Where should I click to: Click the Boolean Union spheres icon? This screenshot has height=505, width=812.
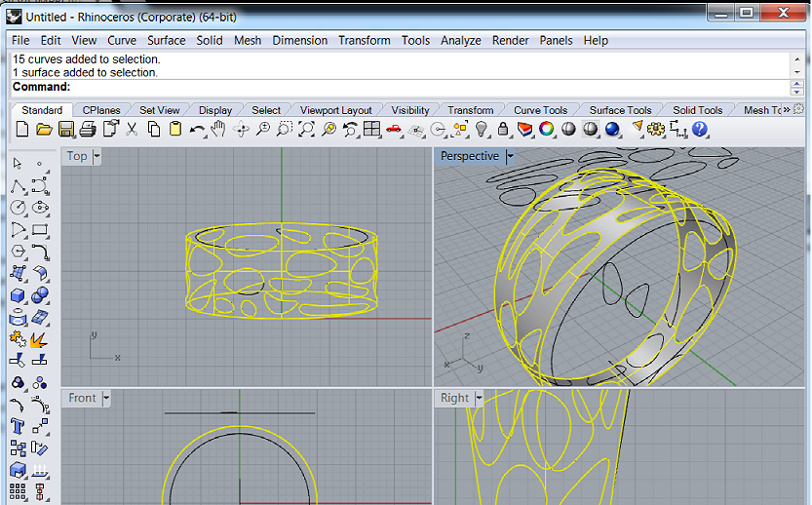[40, 295]
